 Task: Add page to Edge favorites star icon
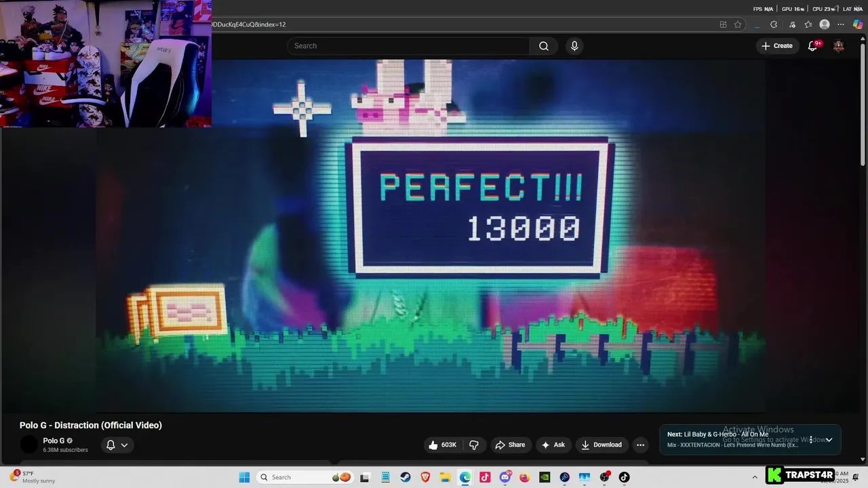tap(738, 24)
